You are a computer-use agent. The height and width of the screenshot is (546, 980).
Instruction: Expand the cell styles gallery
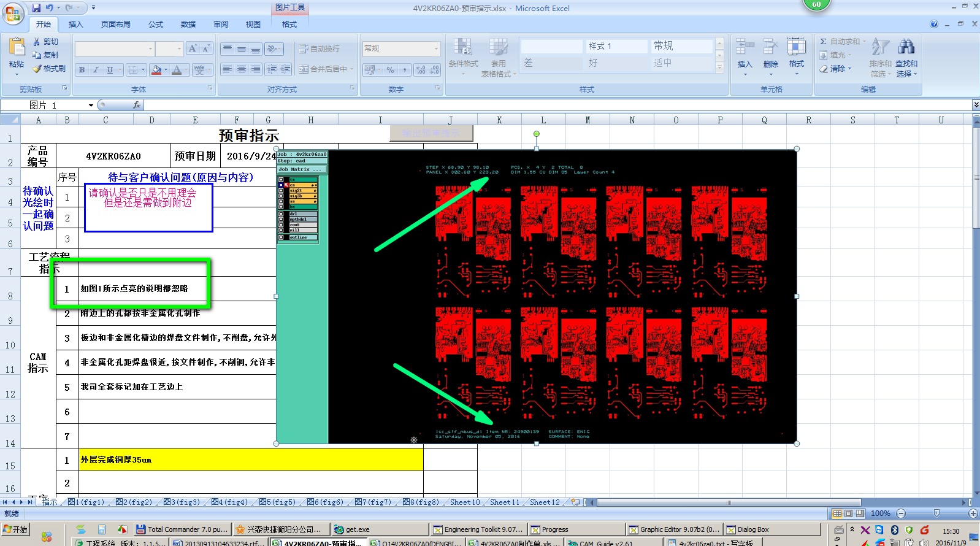tap(720, 68)
